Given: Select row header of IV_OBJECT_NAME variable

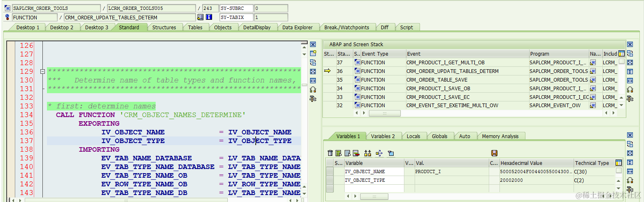Looking at the screenshot, I should [x=330, y=171].
